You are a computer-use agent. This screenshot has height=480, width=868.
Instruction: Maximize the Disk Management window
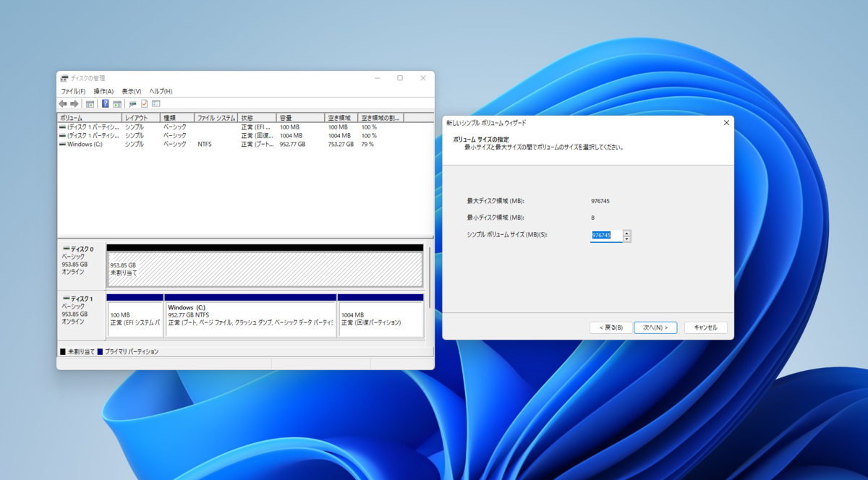tap(400, 78)
